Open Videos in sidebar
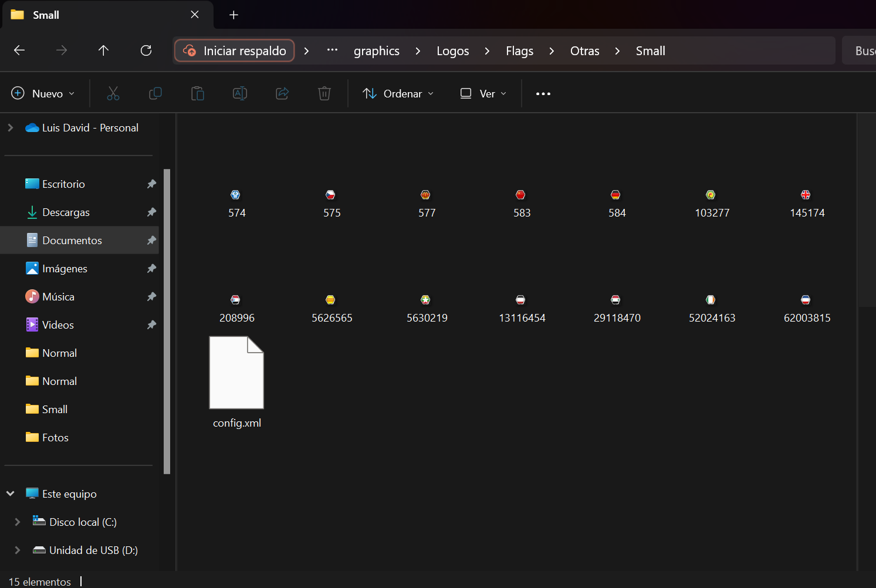876x588 pixels. point(80,325)
